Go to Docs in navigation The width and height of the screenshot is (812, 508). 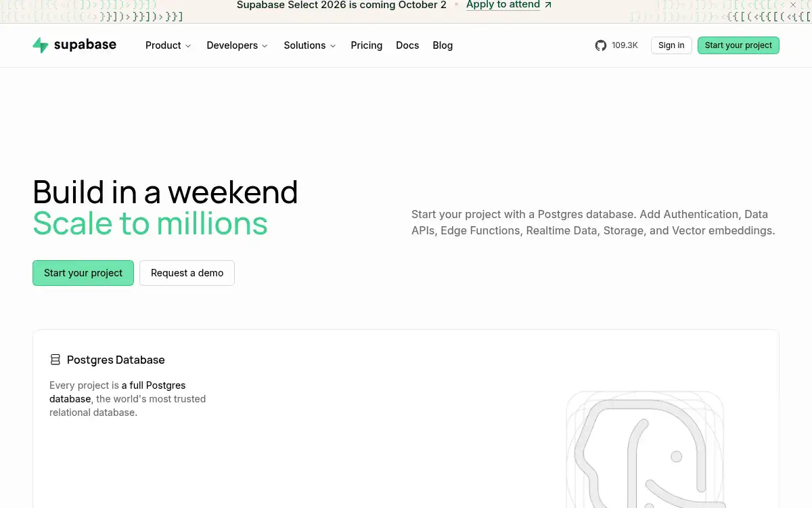(407, 45)
